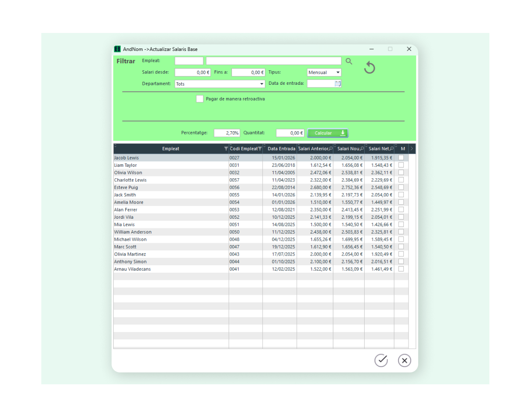Expand more columns with header right chevron
Screen dimensions: 532x408
coord(412,149)
